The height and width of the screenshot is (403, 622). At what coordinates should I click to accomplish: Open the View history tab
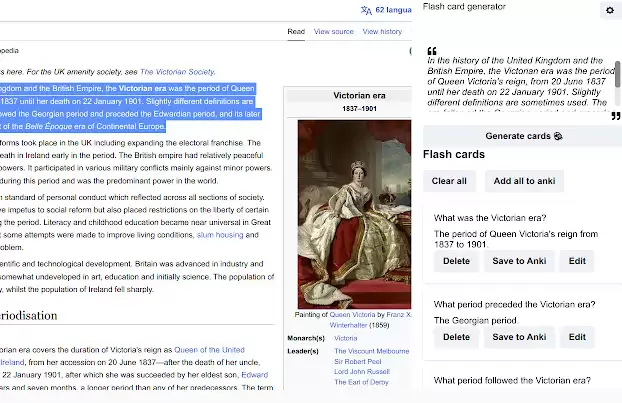tap(382, 32)
